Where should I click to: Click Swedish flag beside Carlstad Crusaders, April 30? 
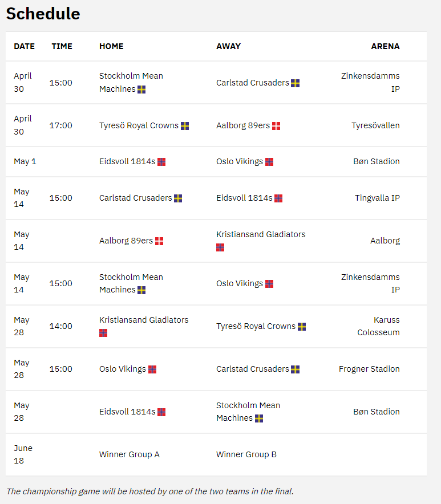[295, 83]
